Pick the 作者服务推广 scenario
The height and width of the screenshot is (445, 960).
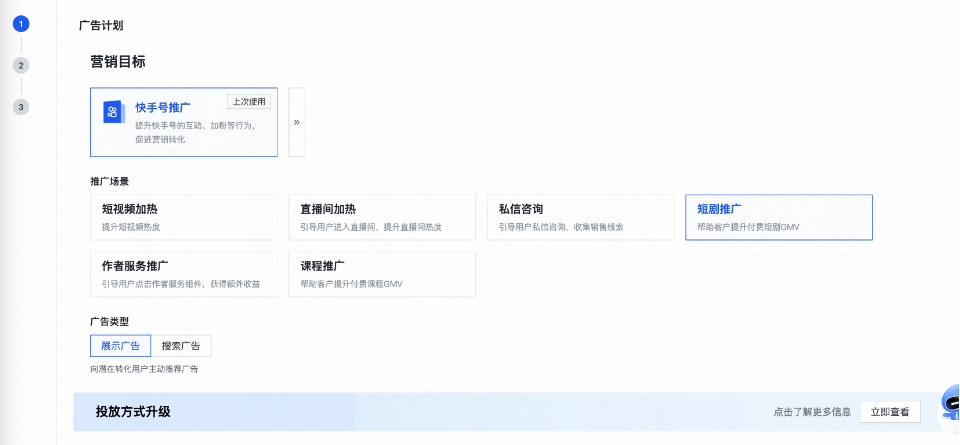[184, 274]
